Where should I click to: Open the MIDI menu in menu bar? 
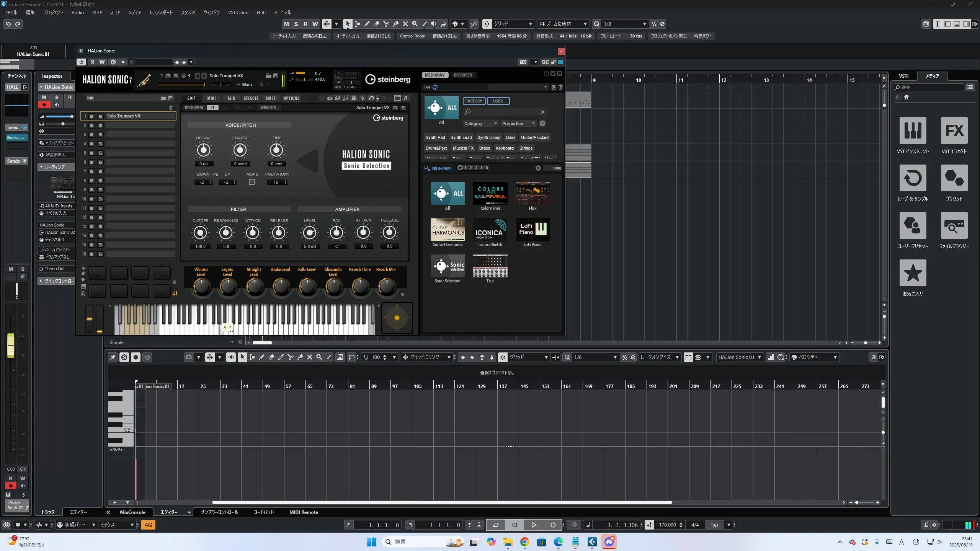point(97,12)
